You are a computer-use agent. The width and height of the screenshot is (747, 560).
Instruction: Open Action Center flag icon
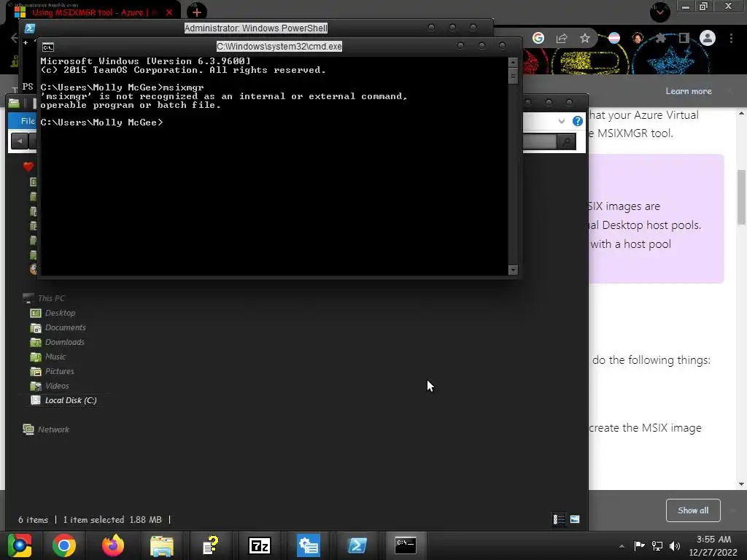(x=639, y=546)
